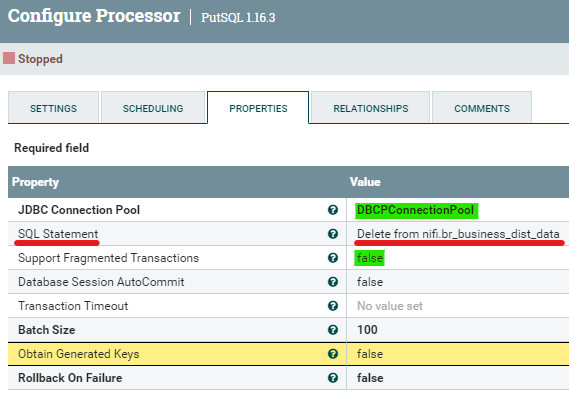This screenshot has height=393, width=569.
Task: Edit the DBCPConnectionPool value
Action: pos(416,210)
